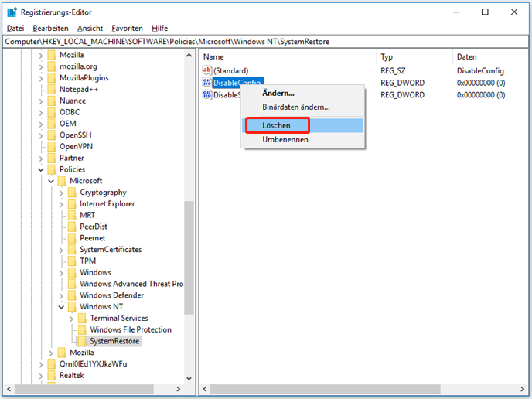Click the SystemRestore folder icon

coord(82,341)
